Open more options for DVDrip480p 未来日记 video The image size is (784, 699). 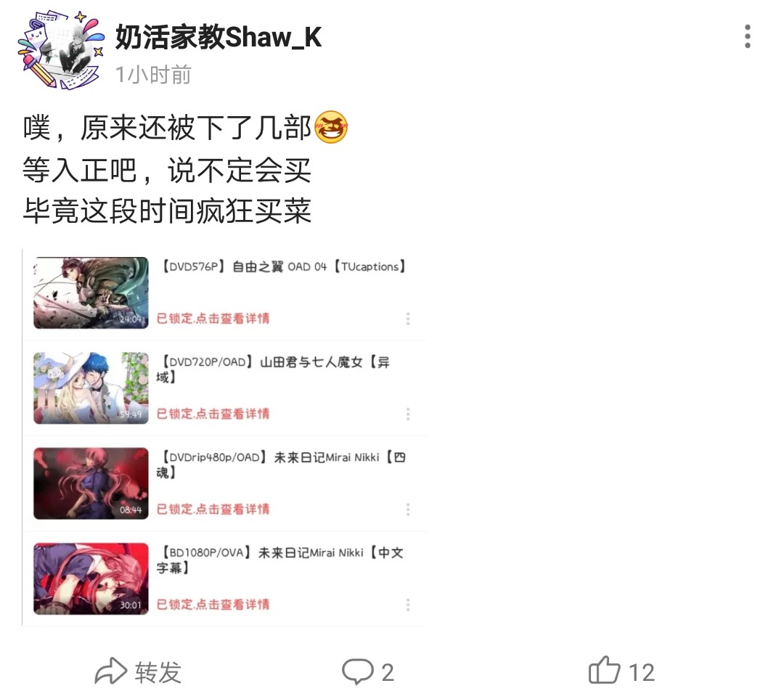(408, 510)
